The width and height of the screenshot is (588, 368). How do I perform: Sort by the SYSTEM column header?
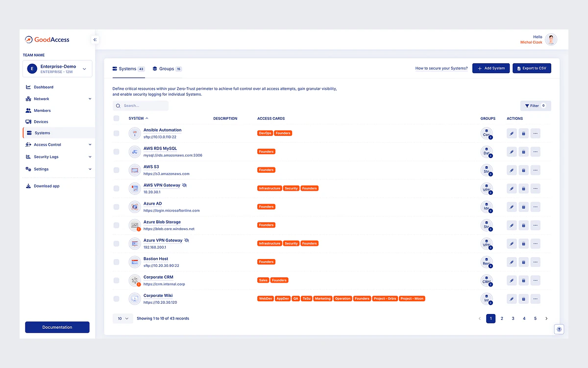[x=138, y=118]
